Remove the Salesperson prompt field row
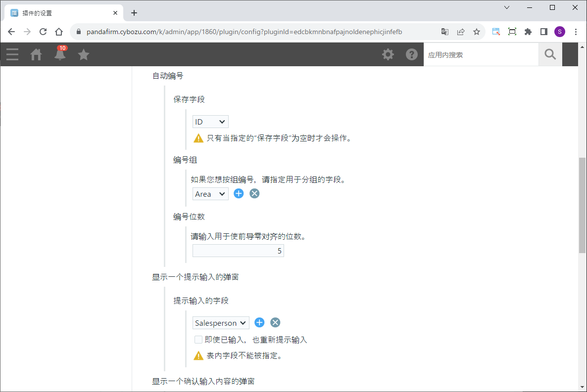587x392 pixels. pyautogui.click(x=275, y=323)
